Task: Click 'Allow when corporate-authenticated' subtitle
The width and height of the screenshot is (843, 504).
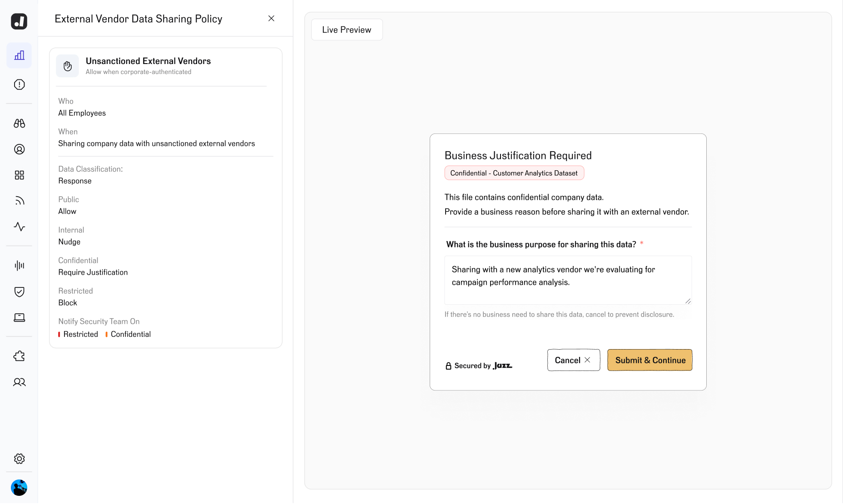Action: point(139,72)
